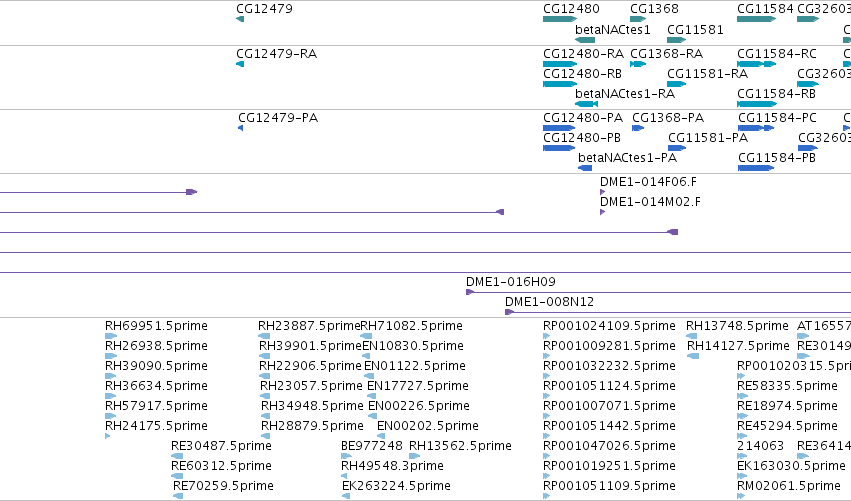This screenshot has width=851, height=501.
Task: Click the CG11581 gene arrow glyph
Action: pyautogui.click(x=676, y=40)
